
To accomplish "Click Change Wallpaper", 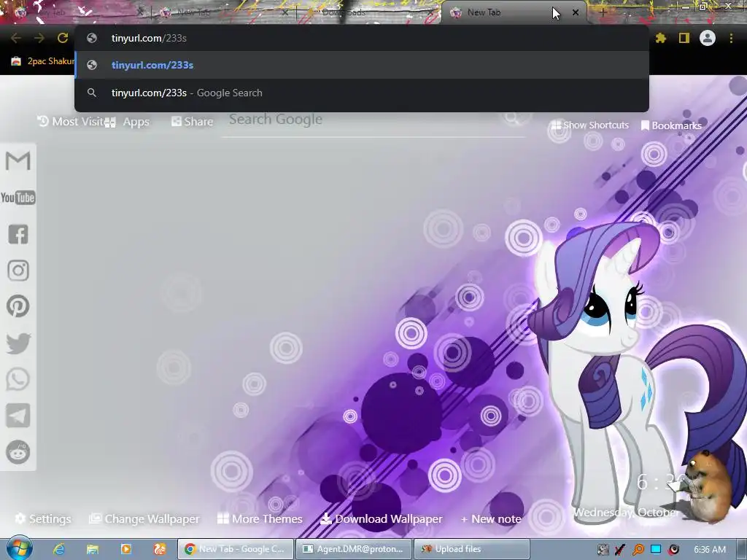I will click(x=144, y=518).
